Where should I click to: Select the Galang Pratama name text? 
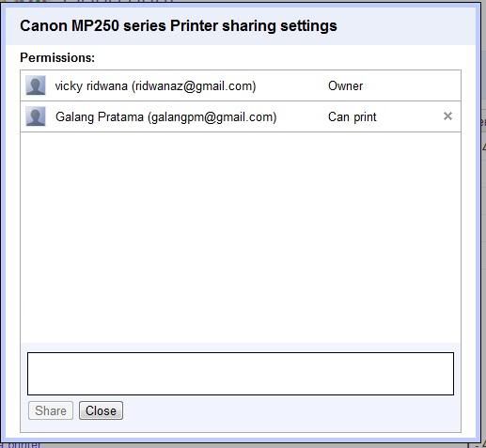point(100,117)
